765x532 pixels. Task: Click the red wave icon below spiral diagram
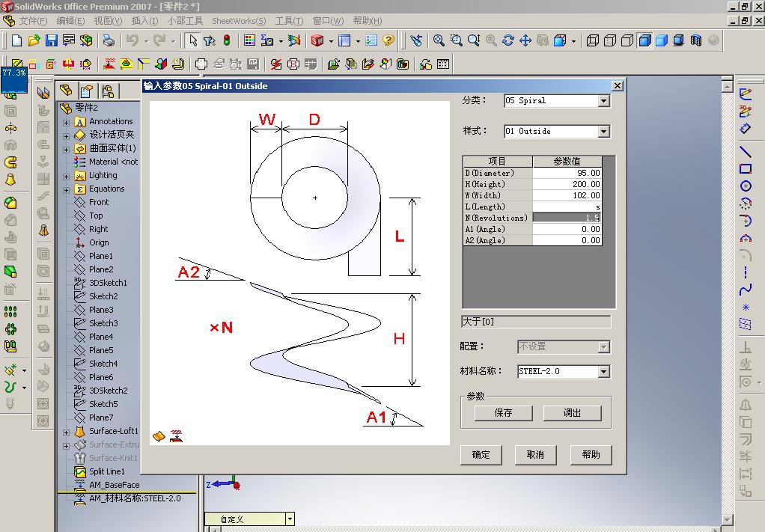tap(176, 435)
